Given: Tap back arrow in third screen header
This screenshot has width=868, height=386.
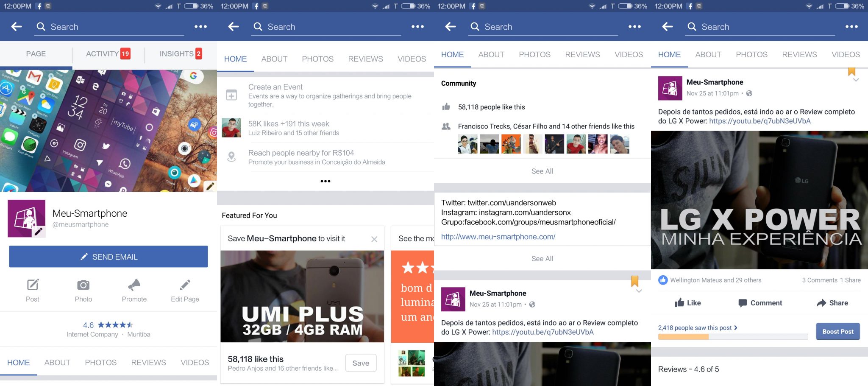Looking at the screenshot, I should coord(451,27).
